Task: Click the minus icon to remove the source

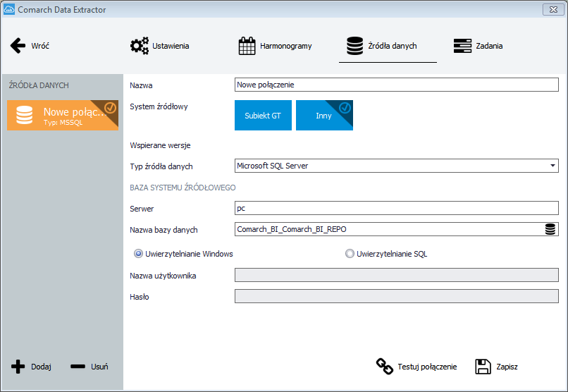Action: tap(78, 367)
